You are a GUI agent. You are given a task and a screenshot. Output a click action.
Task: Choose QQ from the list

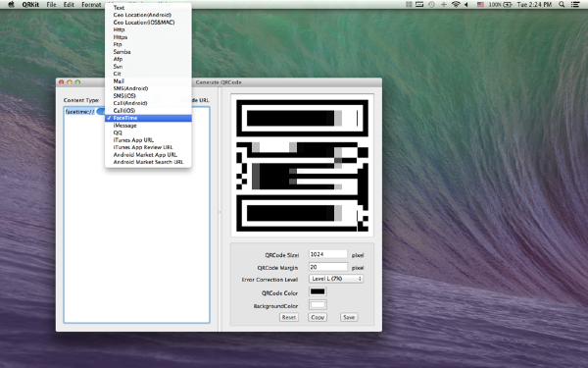coord(148,132)
